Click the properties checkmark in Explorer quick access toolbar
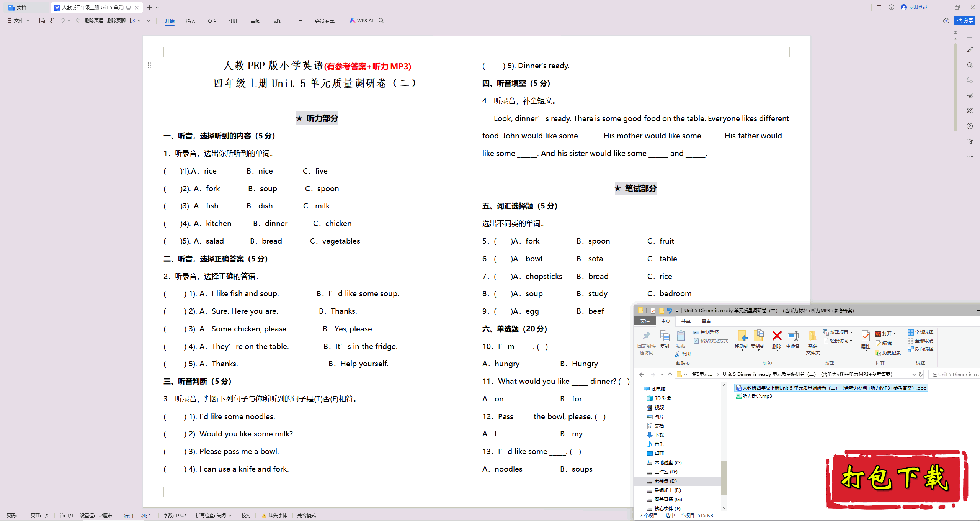The image size is (980, 521). [x=653, y=311]
